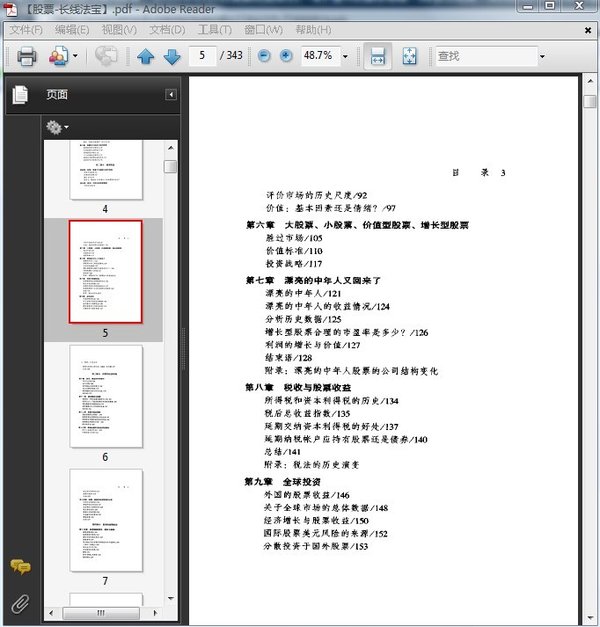Select page 5 thumbnail
Screen dimensions: 600x627
coord(106,272)
